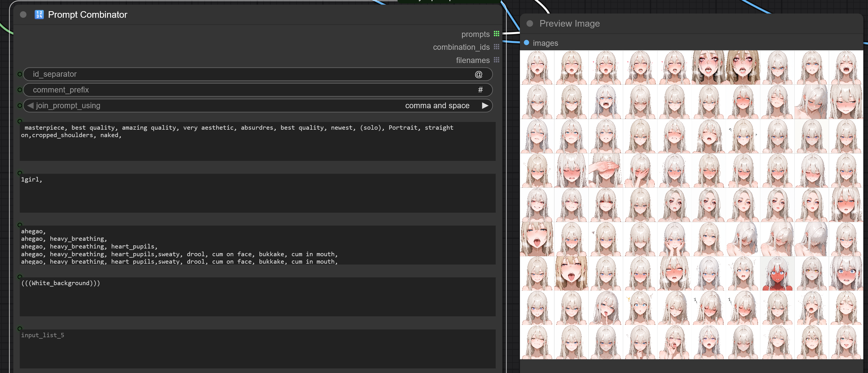Screen dimensions: 868x373
Task: Focus the empty input_list_5 text box
Action: point(257,349)
